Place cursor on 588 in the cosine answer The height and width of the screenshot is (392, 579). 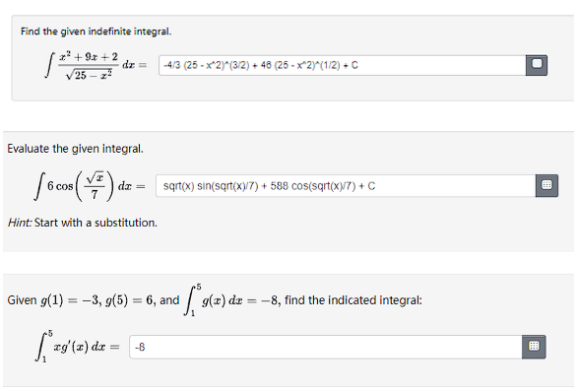point(280,186)
